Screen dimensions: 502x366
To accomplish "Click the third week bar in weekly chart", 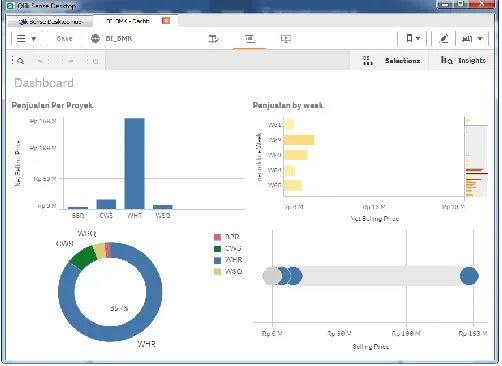I will 296,155.
